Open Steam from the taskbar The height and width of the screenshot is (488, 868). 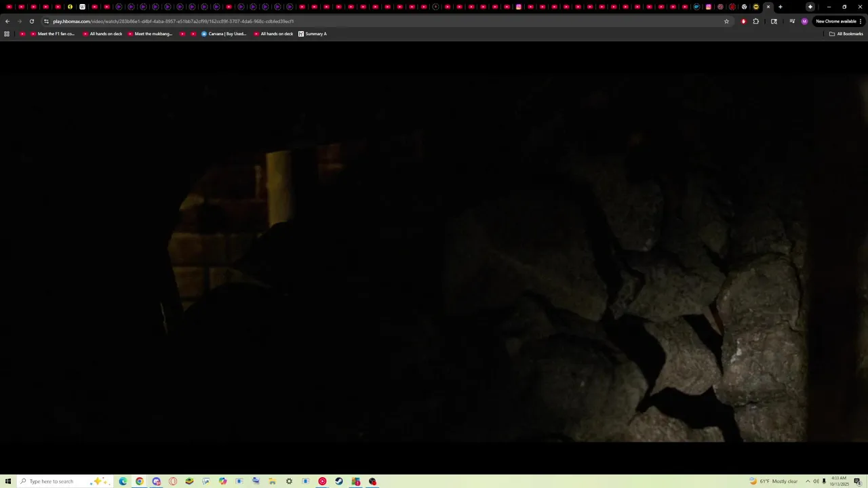[339, 481]
